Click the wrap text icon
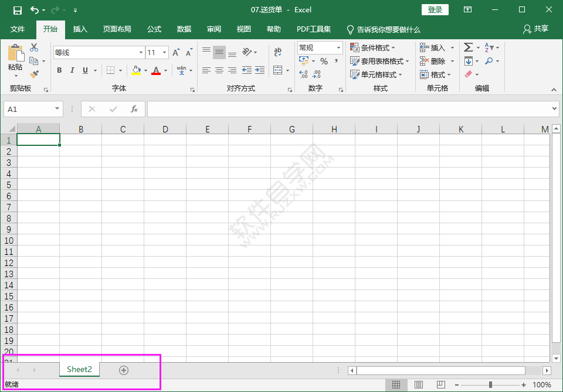Image resolution: width=563 pixels, height=392 pixels. pyautogui.click(x=277, y=52)
